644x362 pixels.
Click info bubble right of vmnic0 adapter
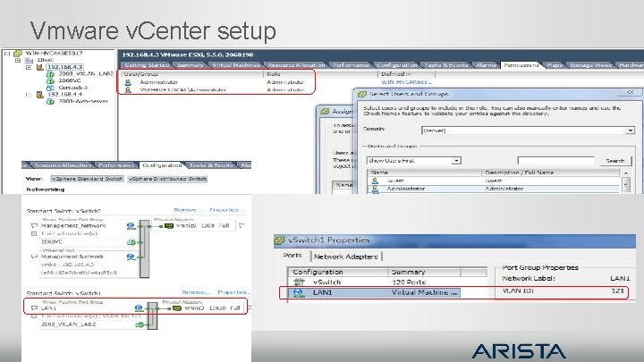click(x=241, y=225)
